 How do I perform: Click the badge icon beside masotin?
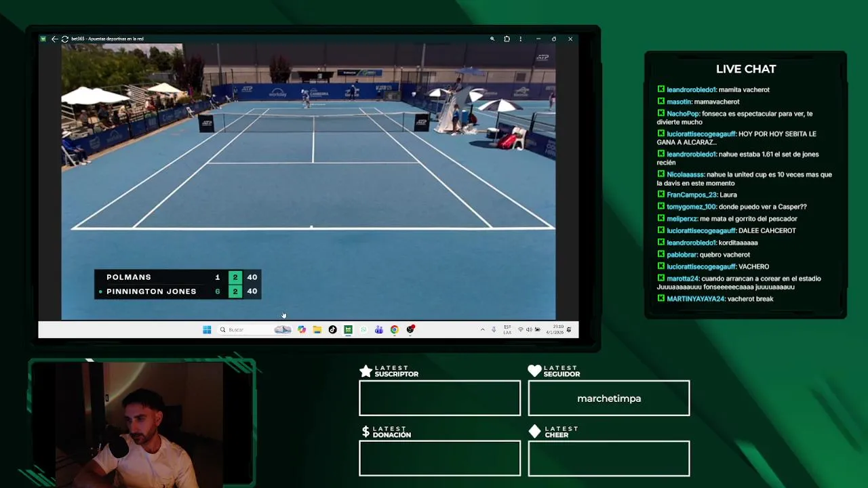tap(661, 102)
